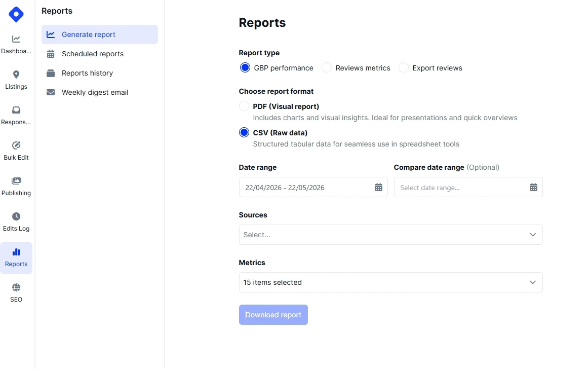Open Scheduled reports menu item
The image size is (588, 369).
100,54
